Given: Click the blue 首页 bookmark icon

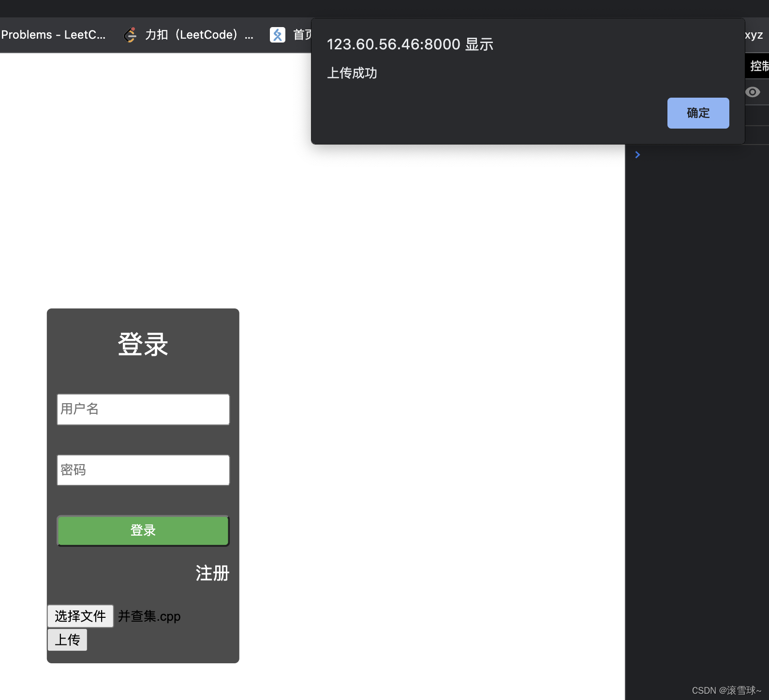Looking at the screenshot, I should point(277,35).
